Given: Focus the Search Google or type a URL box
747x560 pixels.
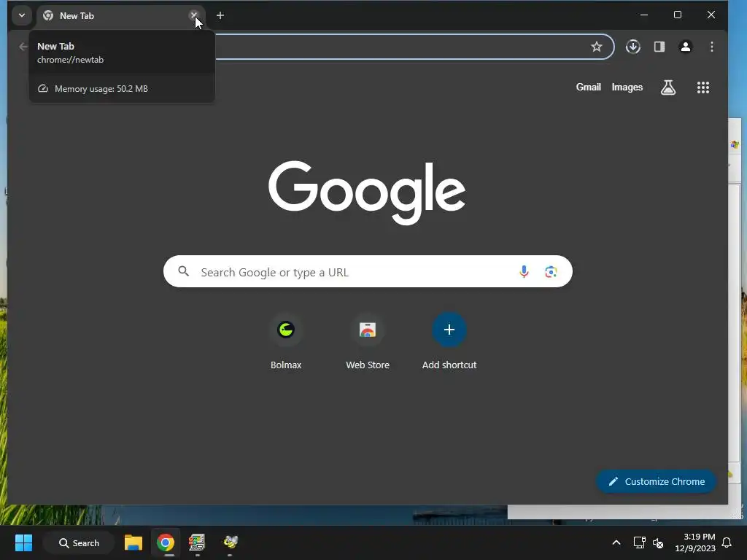Looking at the screenshot, I should (368, 271).
